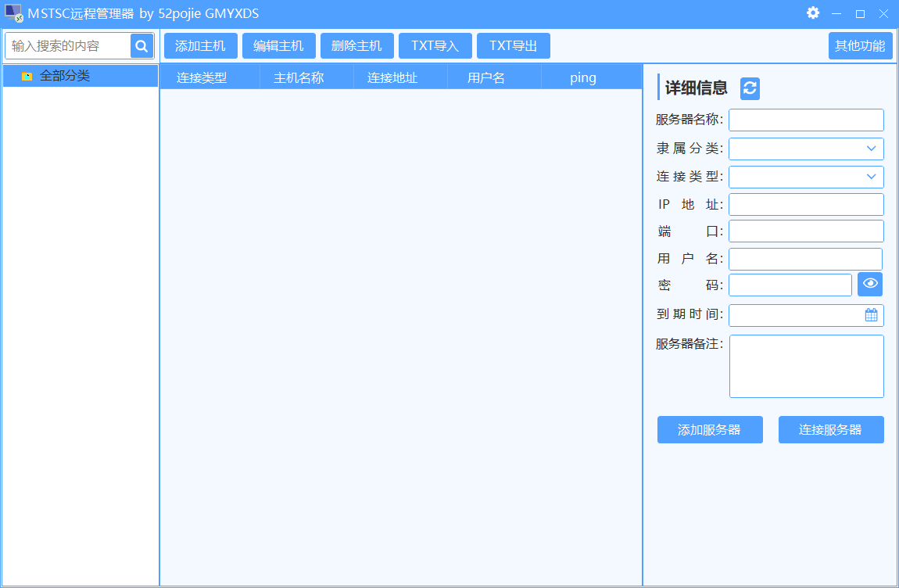Close the MSTSC远程管理器 window
Screen dimensions: 899x588
coord(883,13)
